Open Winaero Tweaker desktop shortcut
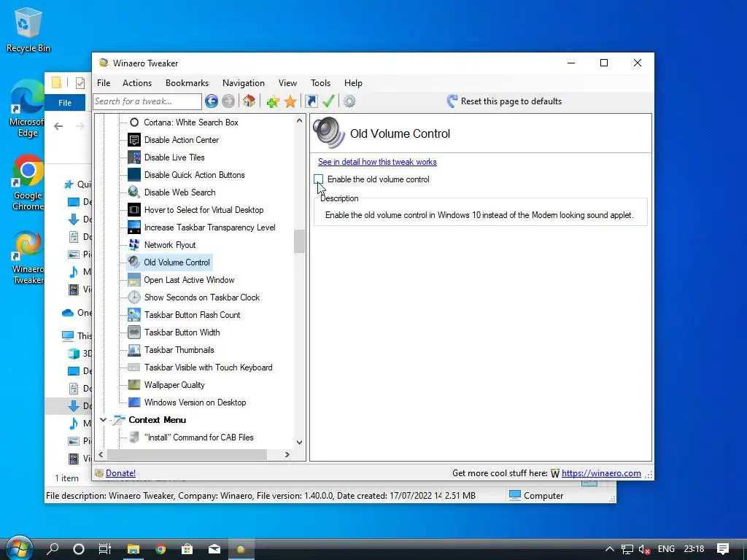Viewport: 747px width, 560px height. (28, 257)
